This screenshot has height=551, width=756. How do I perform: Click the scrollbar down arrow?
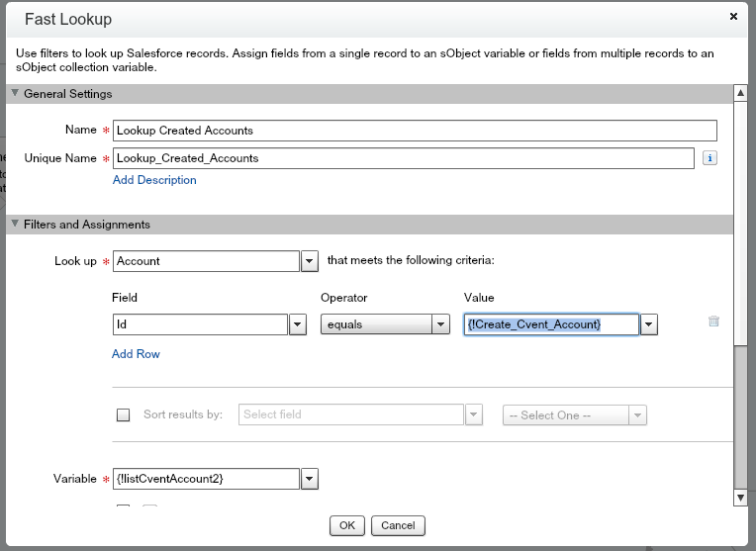(x=739, y=497)
